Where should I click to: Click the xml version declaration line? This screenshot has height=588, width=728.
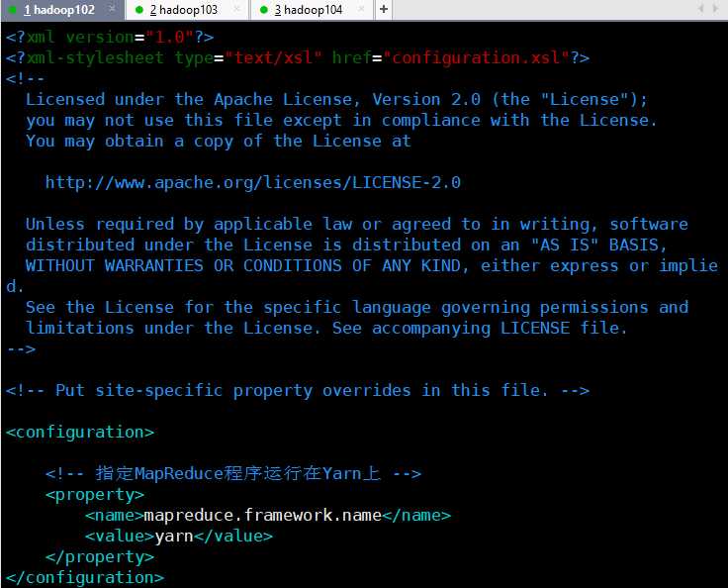[110, 38]
